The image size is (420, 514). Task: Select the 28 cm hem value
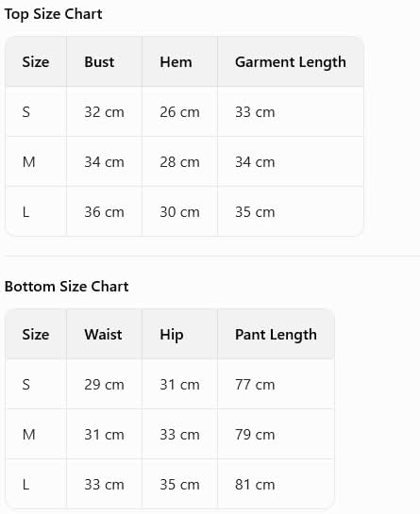click(x=179, y=162)
